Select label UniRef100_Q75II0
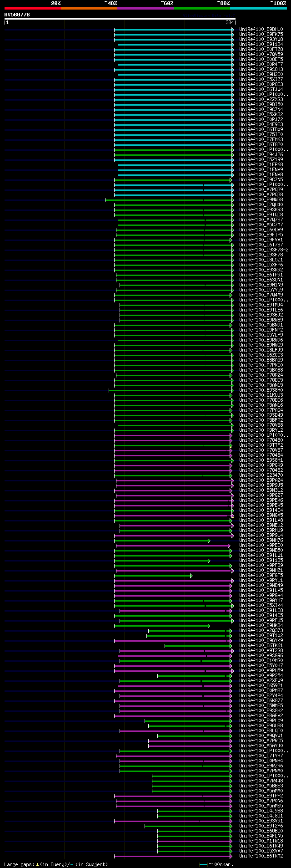Screen dimensions: 291x868 (x=261, y=135)
